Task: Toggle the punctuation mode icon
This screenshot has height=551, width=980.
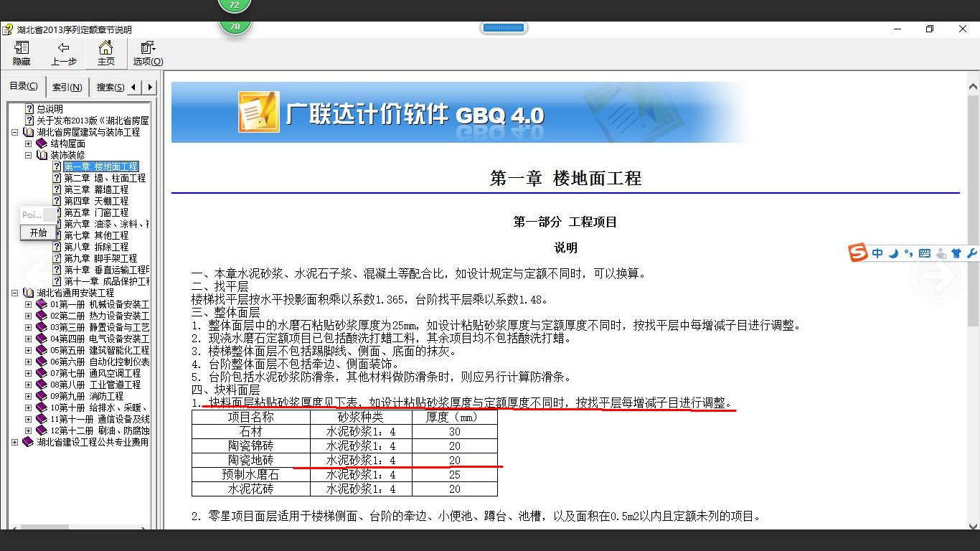Action: tap(908, 253)
